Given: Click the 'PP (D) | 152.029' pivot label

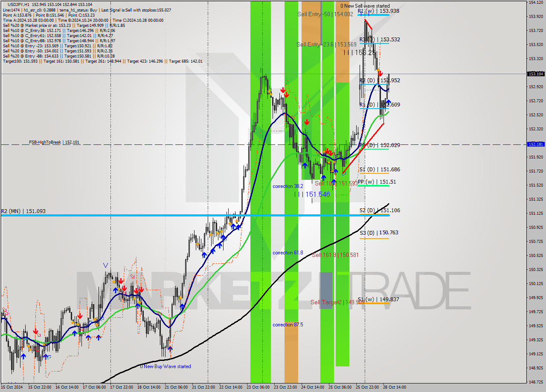Looking at the screenshot, I should pyautogui.click(x=380, y=145).
